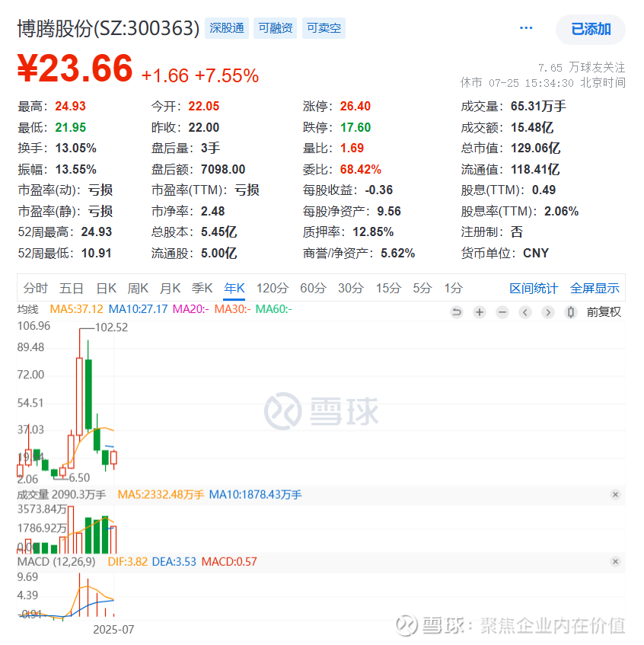Open the 月K chart tab
Screen dimensions: 644x645
(170, 288)
